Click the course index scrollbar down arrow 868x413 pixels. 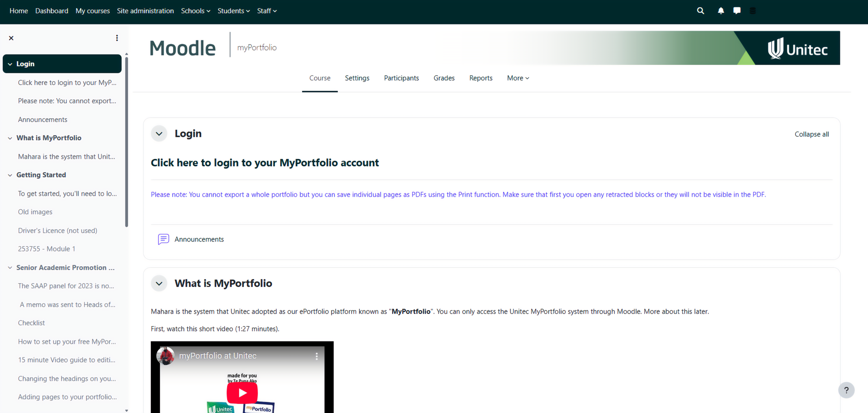point(126,410)
